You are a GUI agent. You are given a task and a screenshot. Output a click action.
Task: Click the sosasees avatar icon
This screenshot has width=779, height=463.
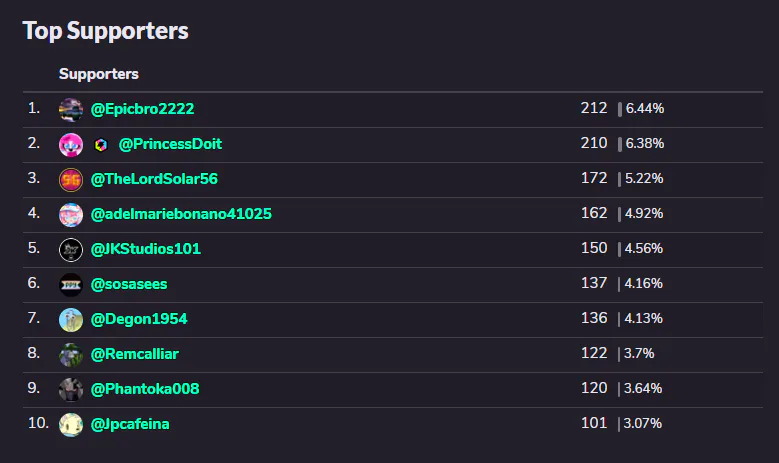click(71, 285)
